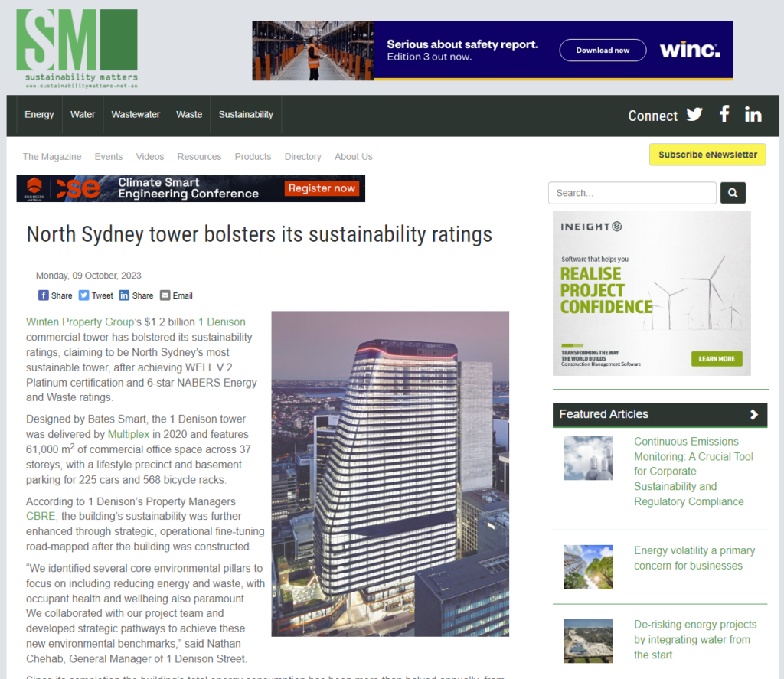This screenshot has height=679, width=784.
Task: Open the Wastewater navigation menu
Action: click(x=136, y=115)
